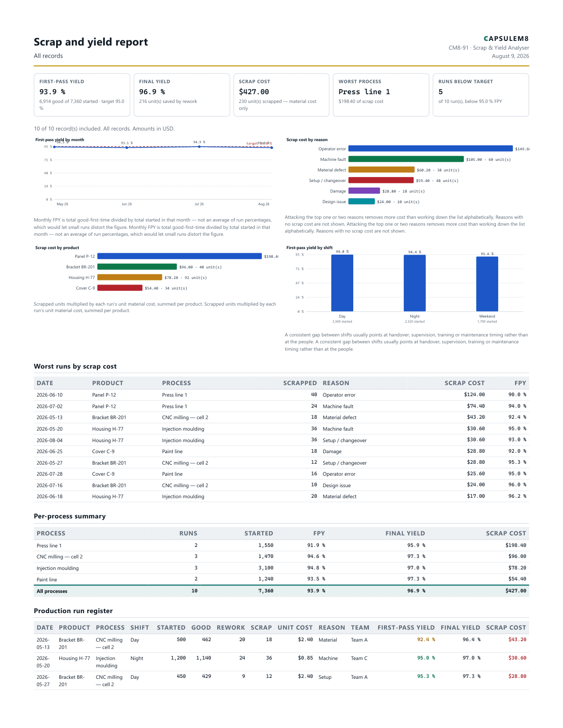Screen dimensions: 563x728
Task: Click the Night shift yield bar
Action: (x=415, y=283)
